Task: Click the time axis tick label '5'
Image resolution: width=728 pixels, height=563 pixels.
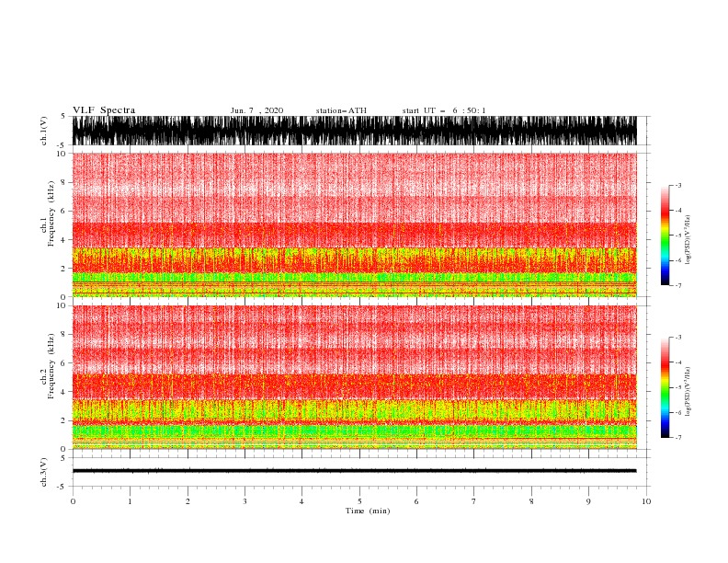Action: pyautogui.click(x=359, y=501)
